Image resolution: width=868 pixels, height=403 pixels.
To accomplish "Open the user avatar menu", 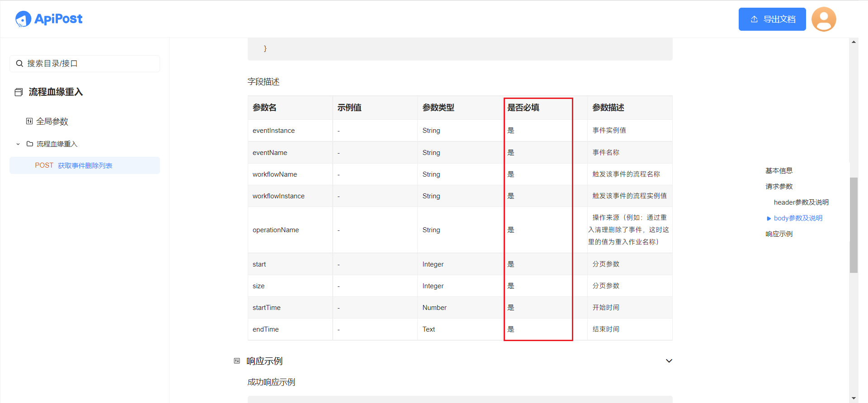I will click(x=824, y=19).
